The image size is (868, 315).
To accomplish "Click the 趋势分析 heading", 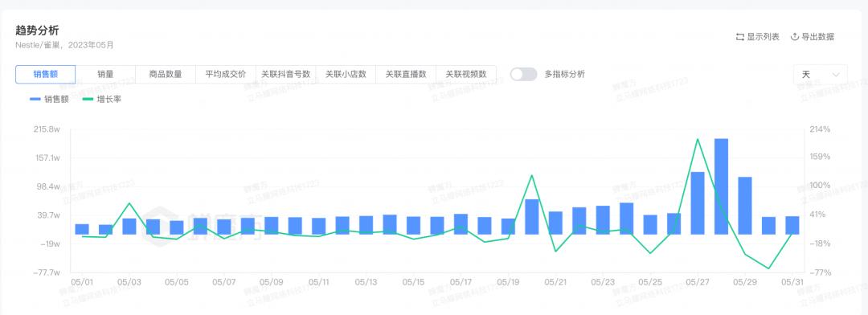I will click(37, 31).
